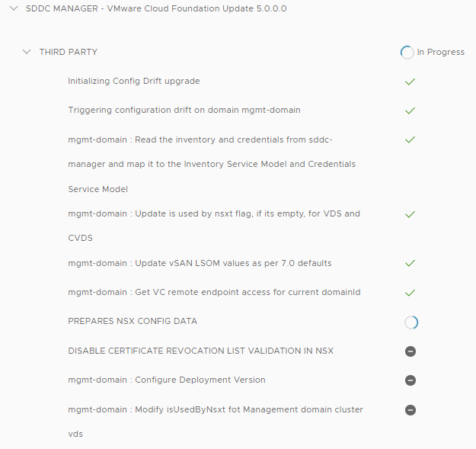Click the In Progress spinner icon

click(407, 53)
